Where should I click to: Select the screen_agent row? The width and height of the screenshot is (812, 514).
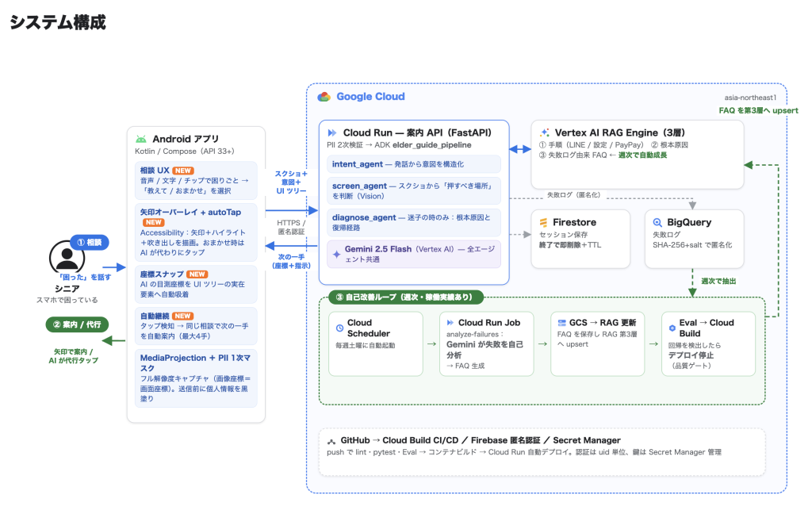coord(414,190)
